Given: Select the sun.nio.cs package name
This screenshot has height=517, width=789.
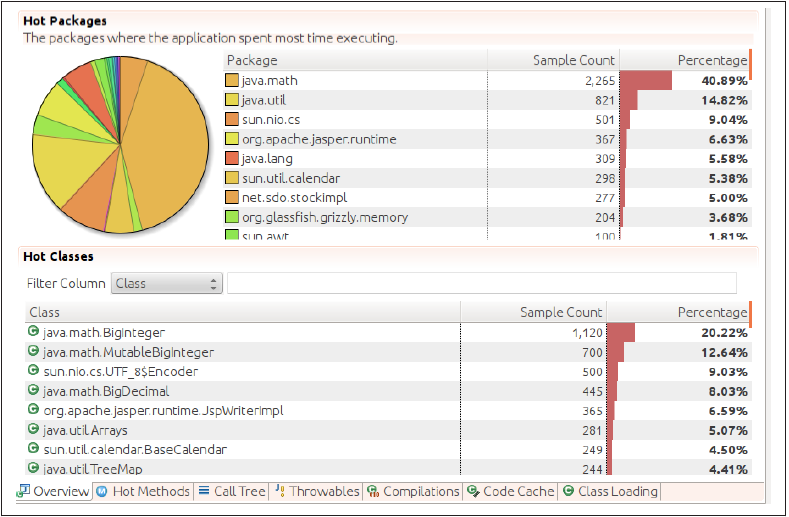Looking at the screenshot, I should click(x=271, y=120).
